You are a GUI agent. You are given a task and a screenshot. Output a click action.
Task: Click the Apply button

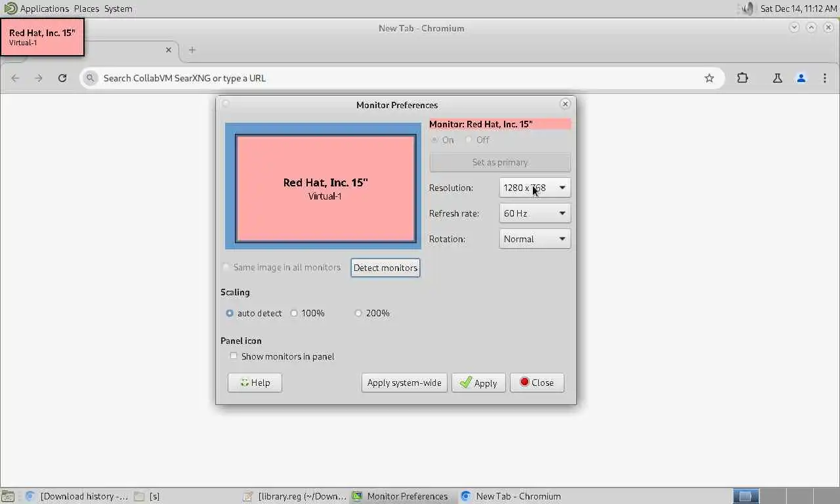pos(478,383)
